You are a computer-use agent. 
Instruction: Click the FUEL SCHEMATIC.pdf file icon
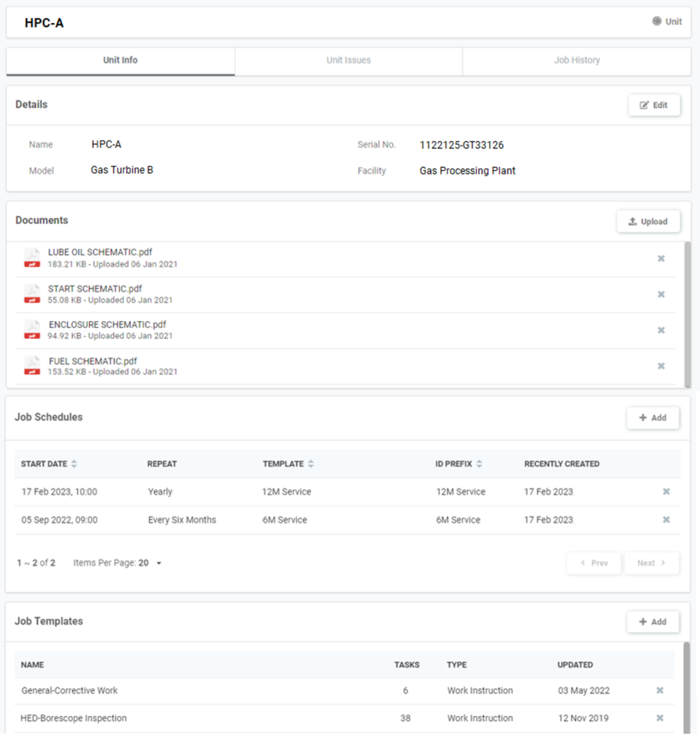tap(32, 366)
